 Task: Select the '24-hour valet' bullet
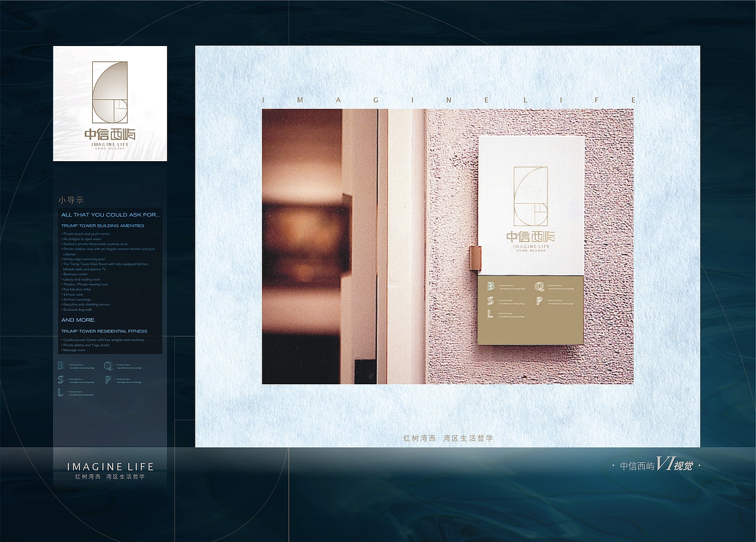pyautogui.click(x=72, y=295)
